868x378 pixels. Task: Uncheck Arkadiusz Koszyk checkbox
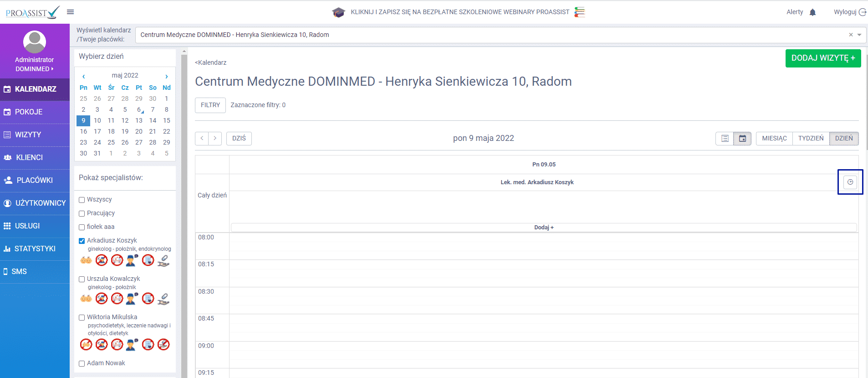pyautogui.click(x=82, y=241)
